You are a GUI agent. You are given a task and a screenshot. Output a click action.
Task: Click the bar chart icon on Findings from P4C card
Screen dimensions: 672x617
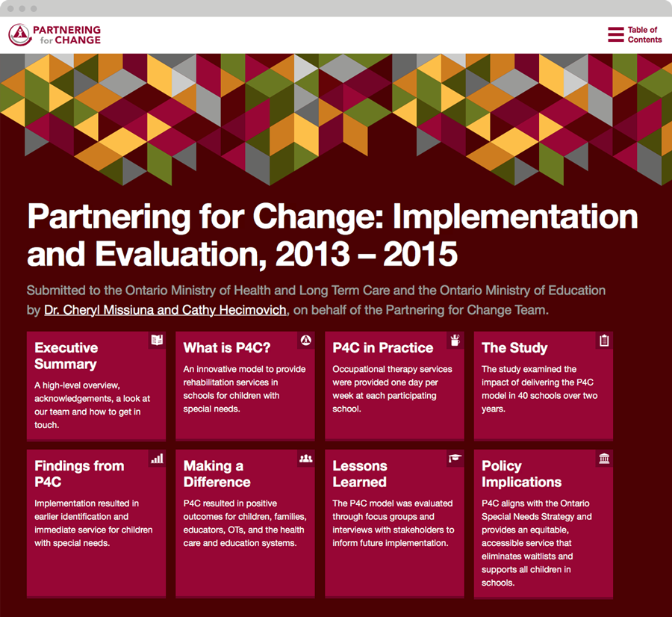[x=157, y=459]
